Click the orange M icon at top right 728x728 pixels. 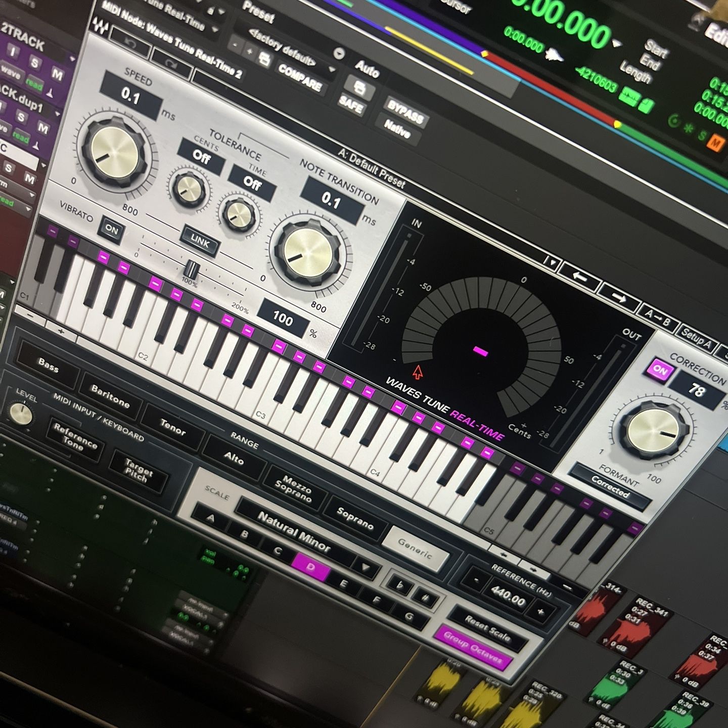click(715, 143)
